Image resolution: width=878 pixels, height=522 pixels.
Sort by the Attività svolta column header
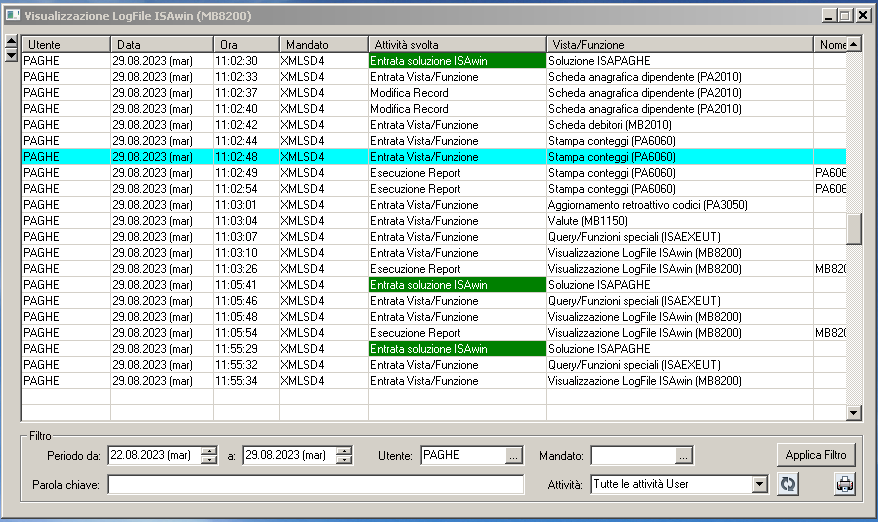click(x=457, y=45)
